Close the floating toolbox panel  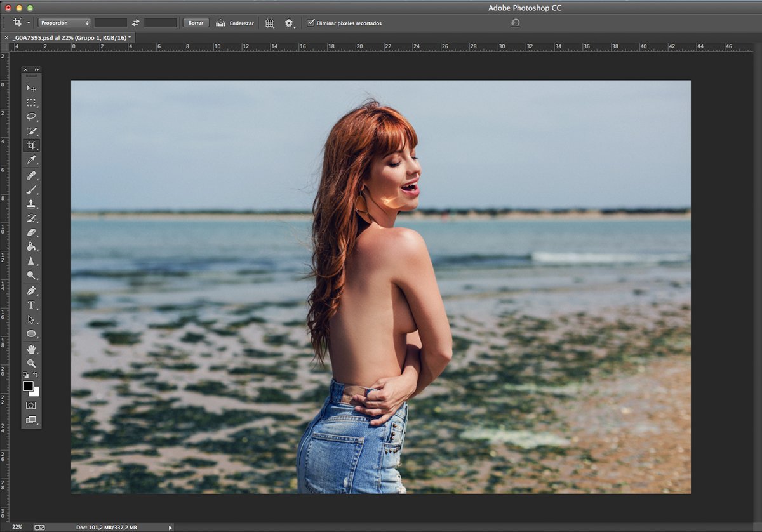click(25, 70)
